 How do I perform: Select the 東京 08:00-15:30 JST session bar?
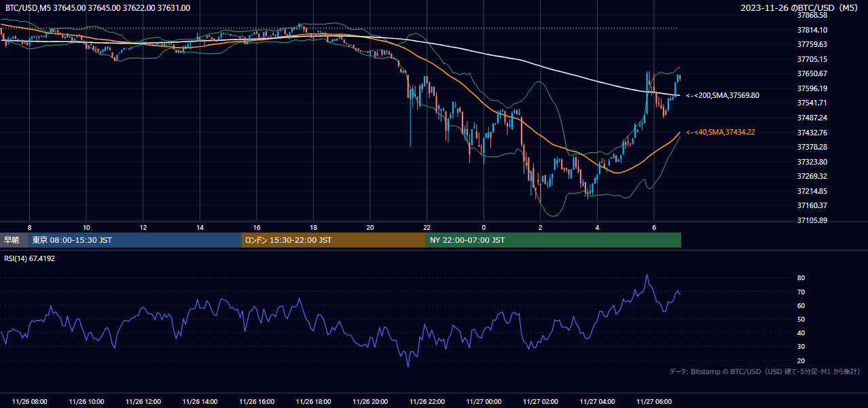click(135, 240)
